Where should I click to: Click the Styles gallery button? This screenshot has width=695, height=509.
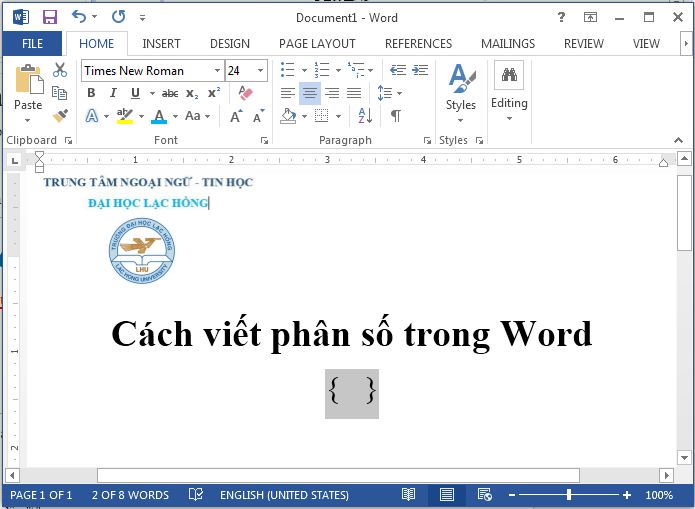pyautogui.click(x=461, y=92)
